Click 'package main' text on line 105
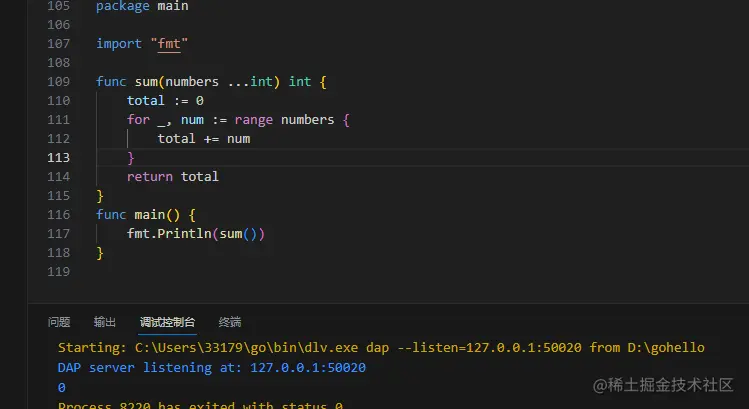Screen dimensions: 749x409 pyautogui.click(x=142, y=6)
